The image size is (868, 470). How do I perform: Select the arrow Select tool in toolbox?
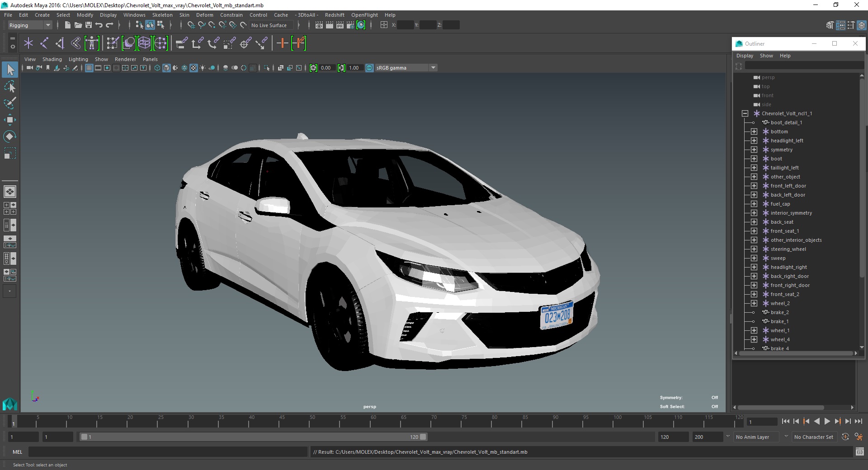10,70
